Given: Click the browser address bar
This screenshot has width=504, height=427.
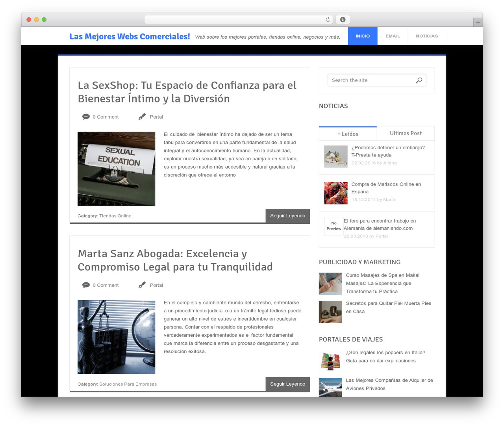Looking at the screenshot, I should pyautogui.click(x=239, y=20).
